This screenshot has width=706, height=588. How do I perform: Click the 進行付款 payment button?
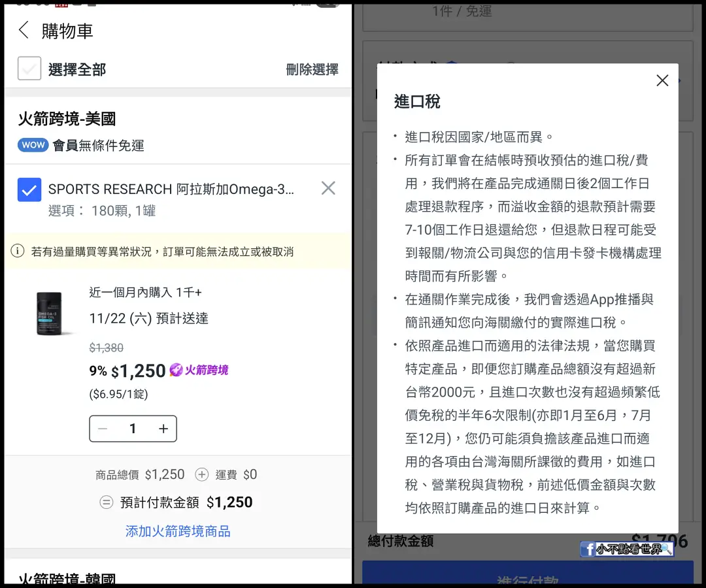(528, 572)
